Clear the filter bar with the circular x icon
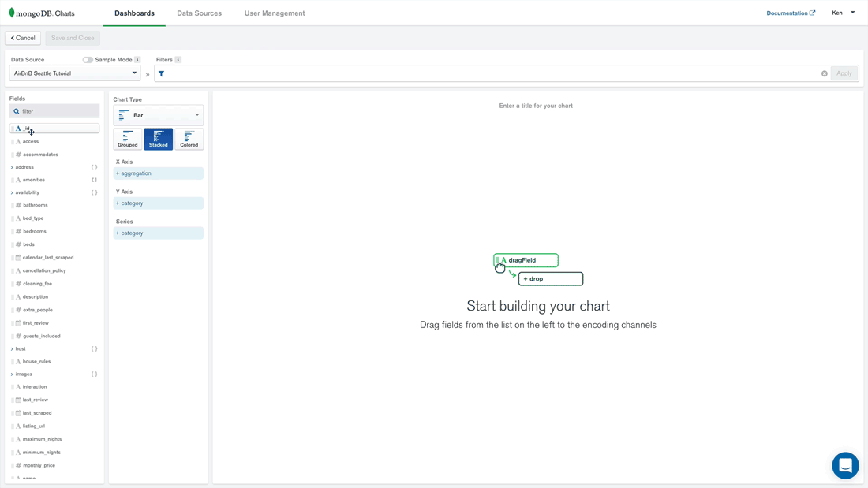This screenshot has width=868, height=488. [x=825, y=73]
